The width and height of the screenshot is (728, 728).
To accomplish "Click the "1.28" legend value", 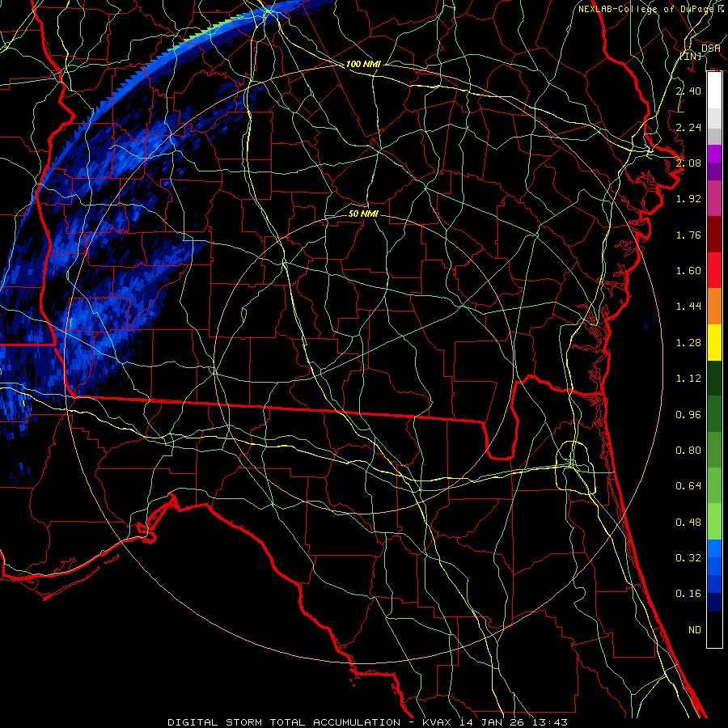I will [688, 343].
